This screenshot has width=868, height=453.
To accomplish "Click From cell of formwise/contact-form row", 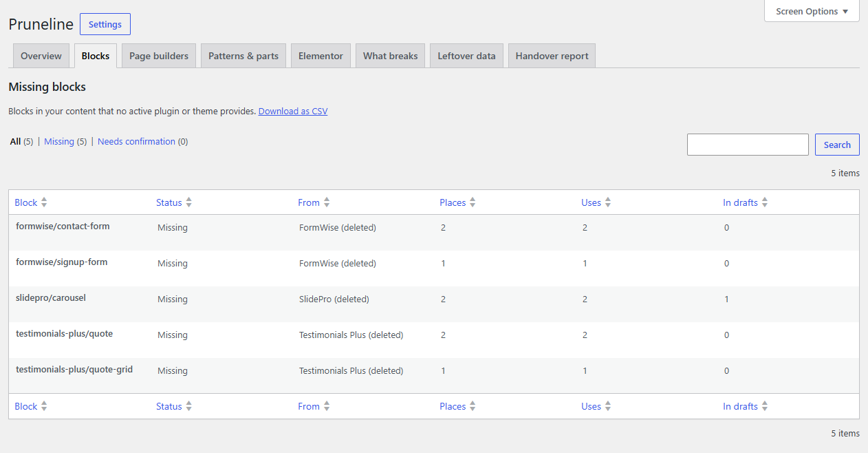I will click(x=338, y=227).
